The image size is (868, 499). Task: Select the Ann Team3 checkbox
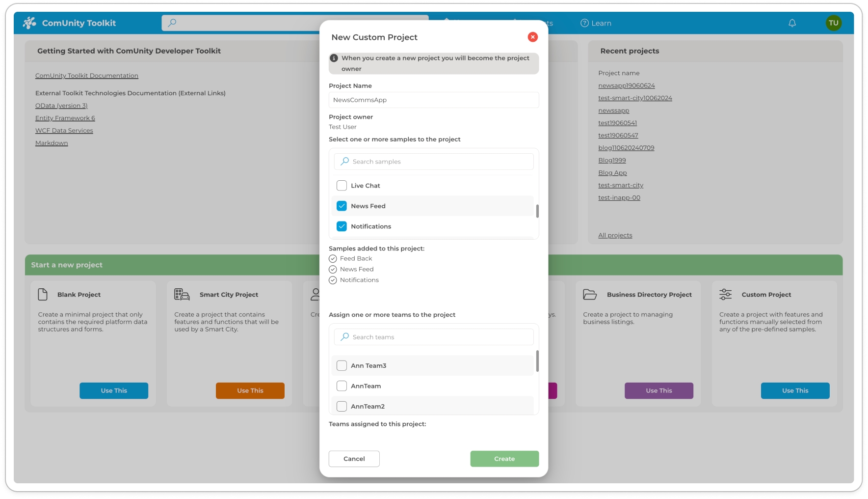(x=342, y=366)
